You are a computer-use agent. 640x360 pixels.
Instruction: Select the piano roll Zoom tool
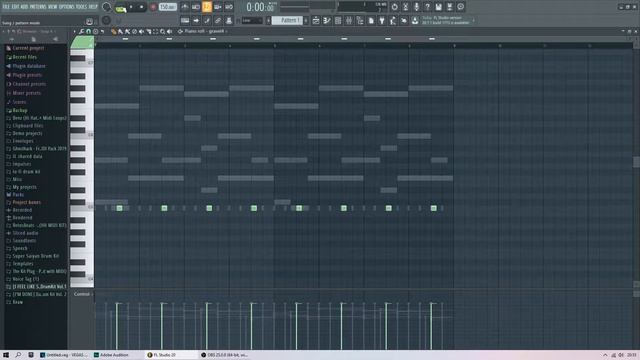point(162,31)
